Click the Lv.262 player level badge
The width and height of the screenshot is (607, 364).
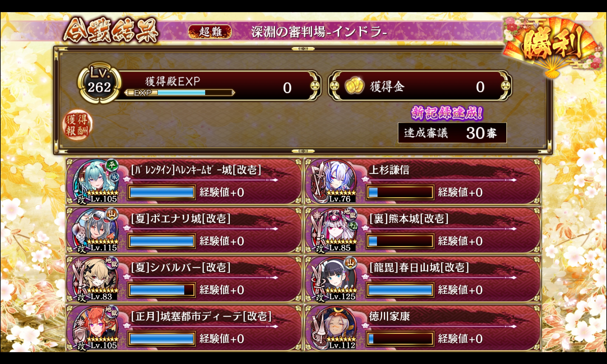(99, 83)
